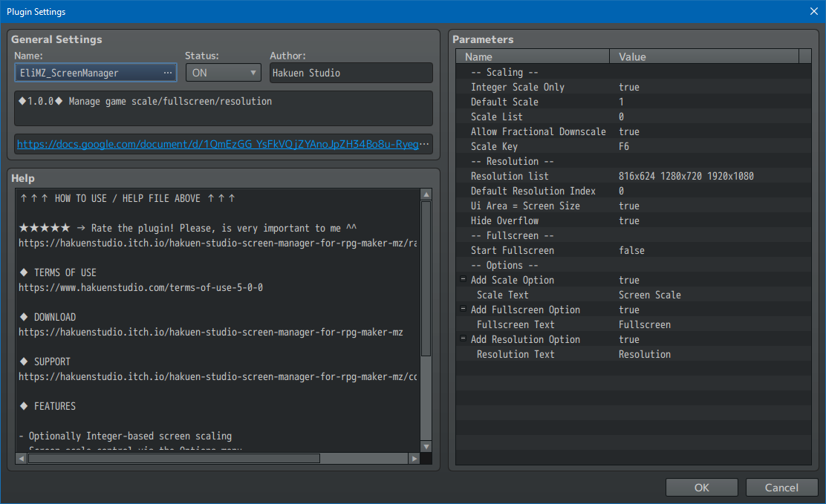Open the docs.google.com help document link

(218, 144)
